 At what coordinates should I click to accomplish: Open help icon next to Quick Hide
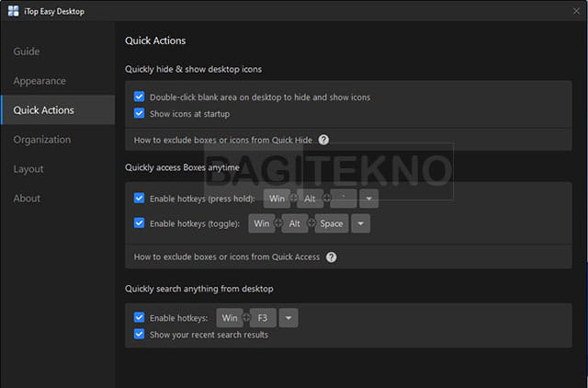[323, 140]
